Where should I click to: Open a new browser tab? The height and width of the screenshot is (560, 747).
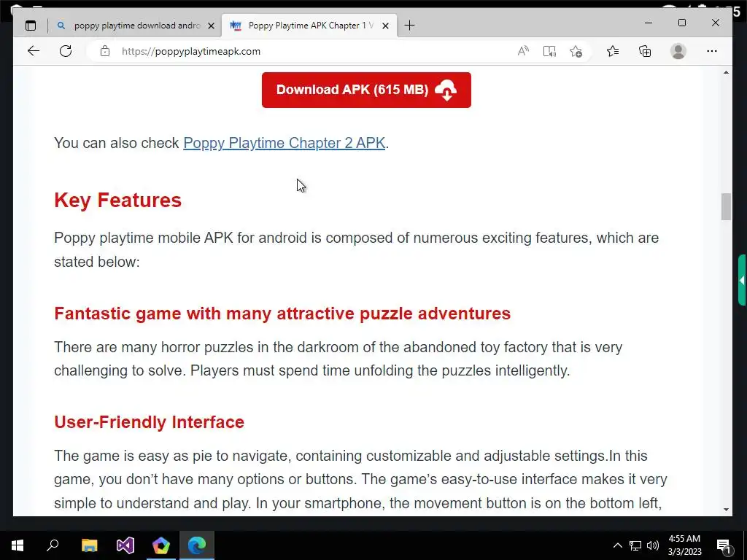409,26
